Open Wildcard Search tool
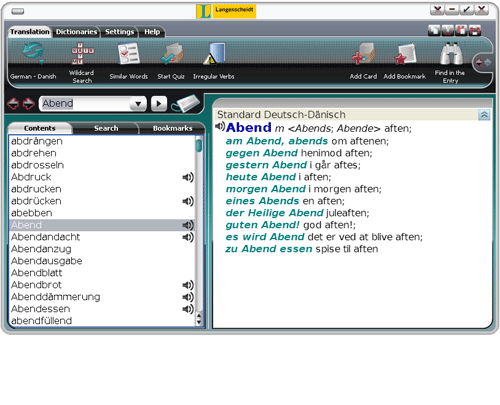500x405 pixels. [x=82, y=53]
